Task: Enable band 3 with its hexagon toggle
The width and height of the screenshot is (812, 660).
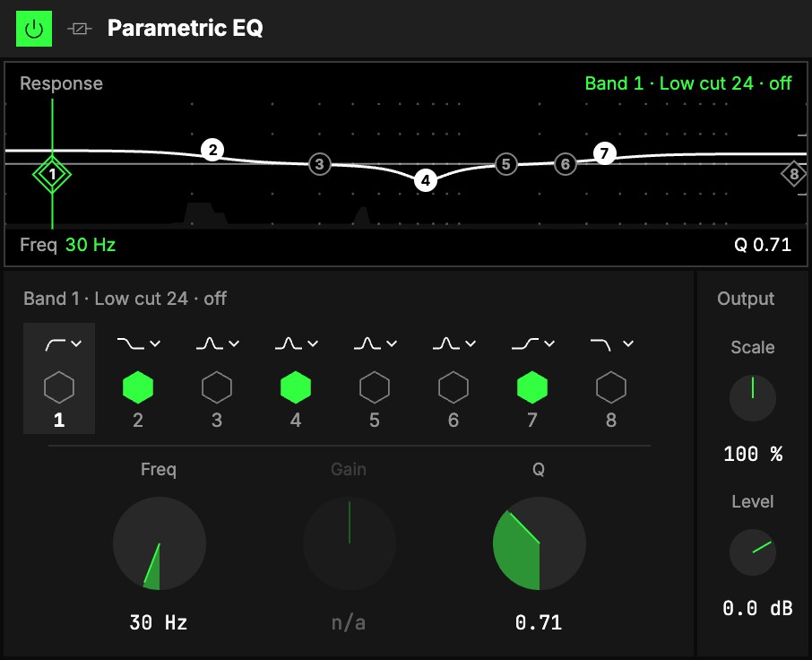Action: [217, 387]
